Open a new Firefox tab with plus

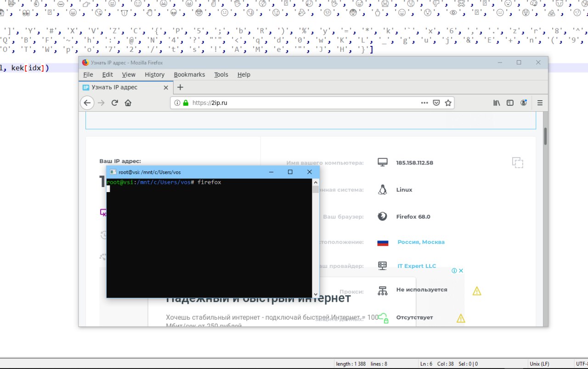[x=180, y=87]
